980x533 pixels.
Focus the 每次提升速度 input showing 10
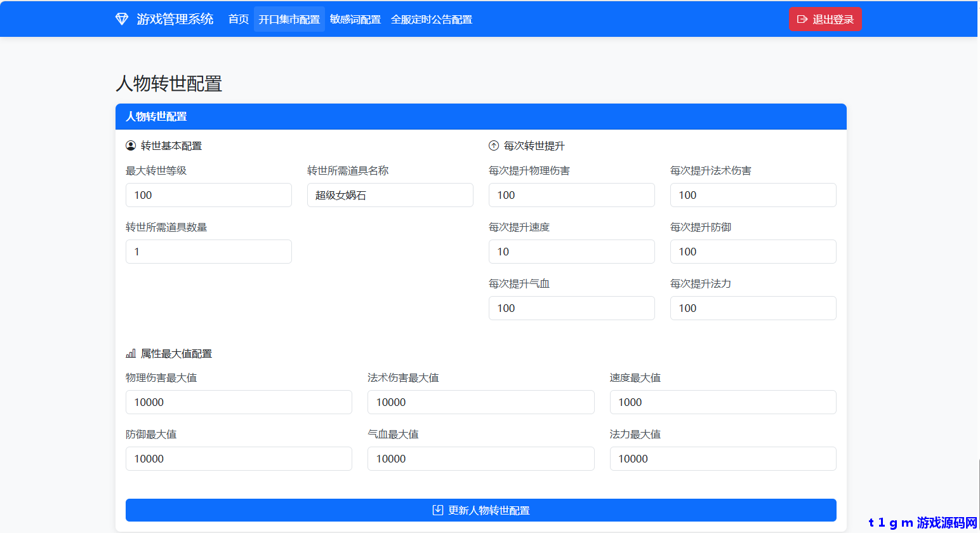[571, 252]
